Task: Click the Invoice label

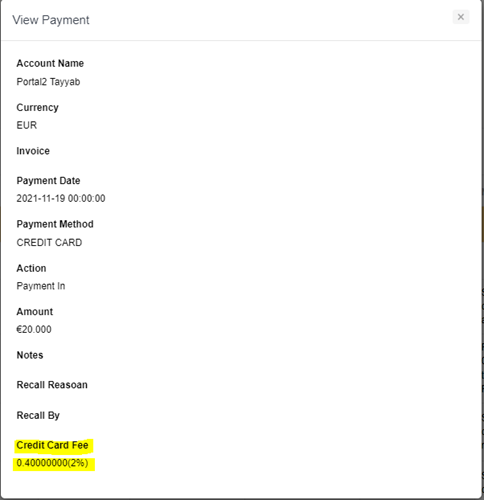Action: coord(33,151)
